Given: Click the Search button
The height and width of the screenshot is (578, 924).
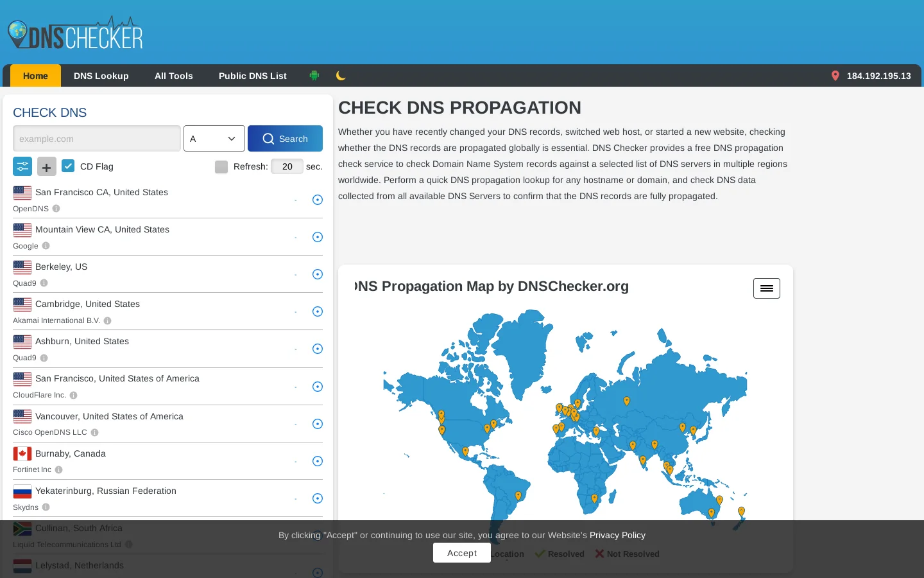Looking at the screenshot, I should click(285, 139).
